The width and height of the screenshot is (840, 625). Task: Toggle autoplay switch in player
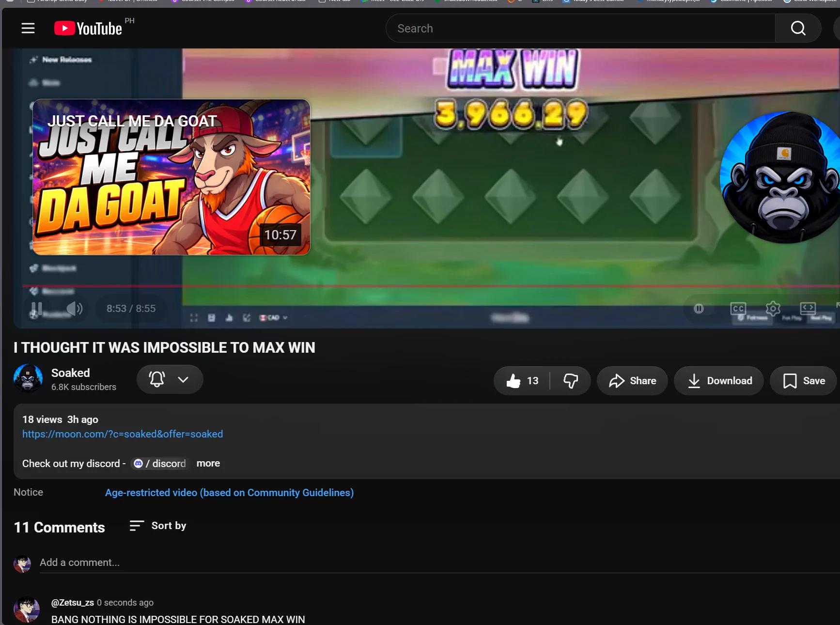tap(699, 309)
